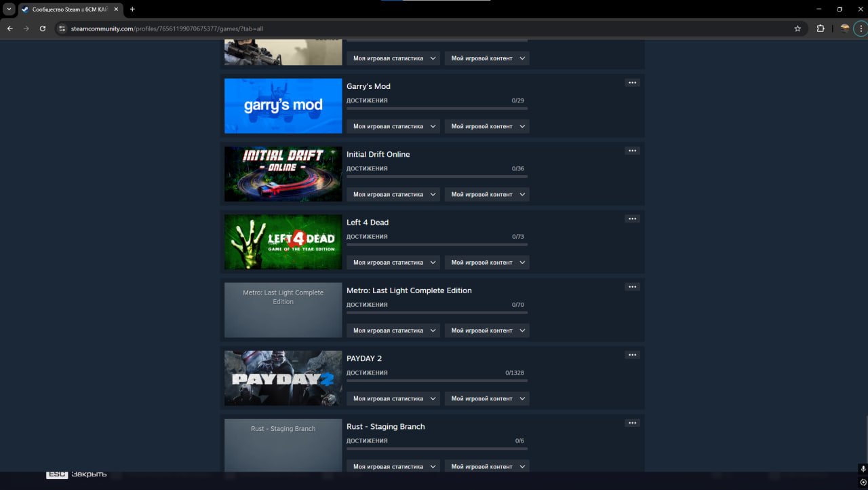The image size is (868, 490).
Task: Switch to the Steam Community browser tab
Action: click(x=68, y=10)
